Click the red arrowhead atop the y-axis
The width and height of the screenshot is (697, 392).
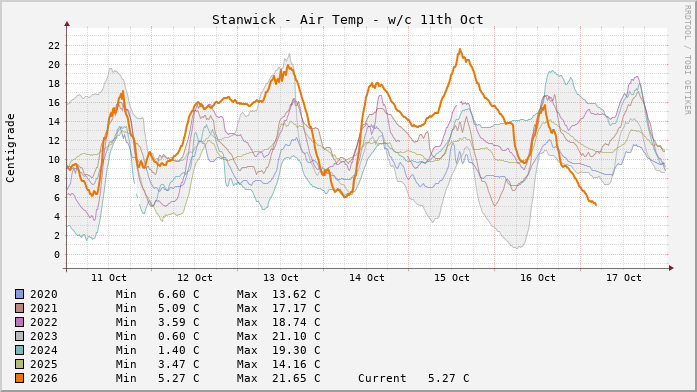[67, 24]
